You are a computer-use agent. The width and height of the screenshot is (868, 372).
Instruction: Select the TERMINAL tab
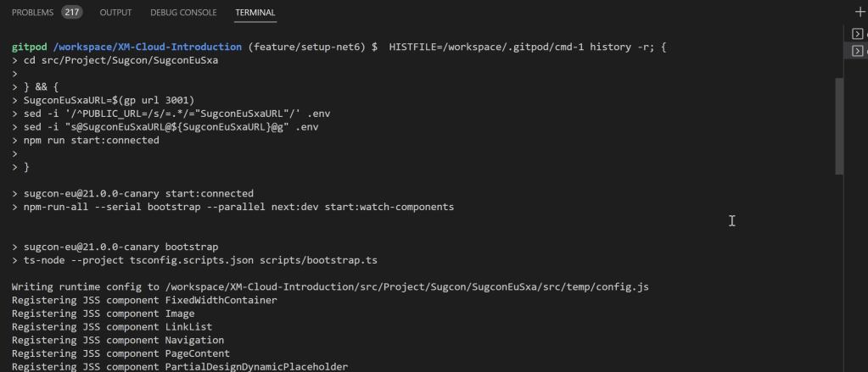pos(255,13)
